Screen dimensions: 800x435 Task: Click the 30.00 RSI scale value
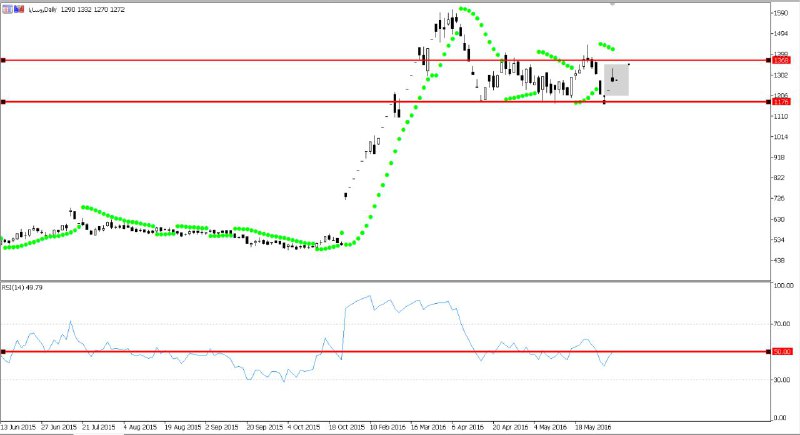783,380
